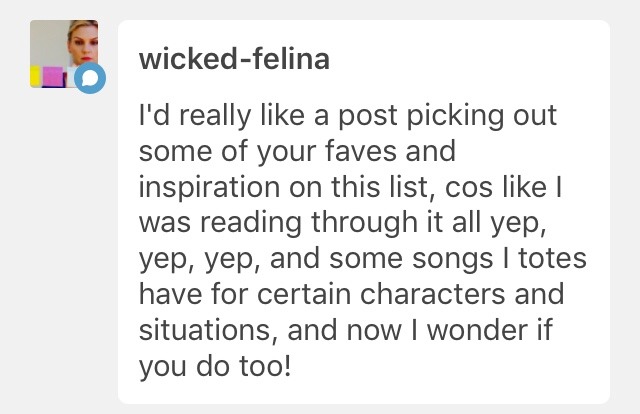This screenshot has height=414, width=640.
Task: Open the wicked-felina username link
Action: click(234, 59)
